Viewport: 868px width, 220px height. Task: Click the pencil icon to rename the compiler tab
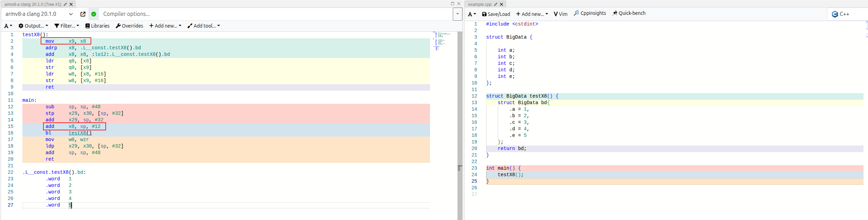[65, 4]
